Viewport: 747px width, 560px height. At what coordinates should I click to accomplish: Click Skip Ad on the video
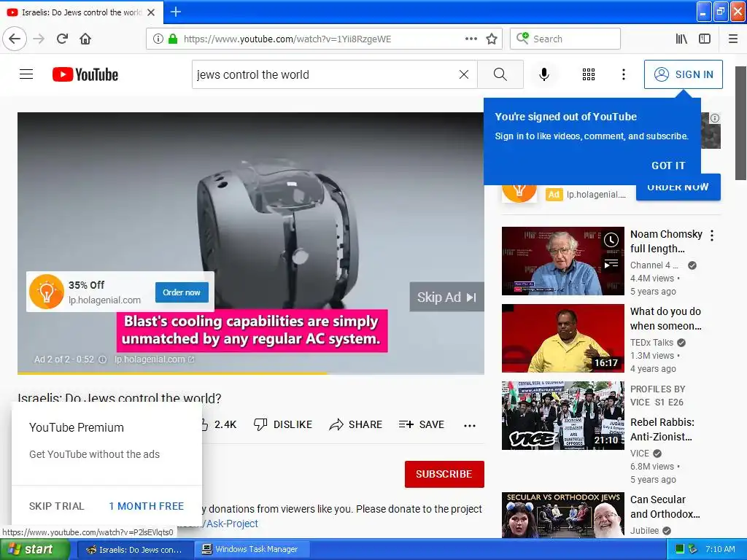click(x=446, y=297)
